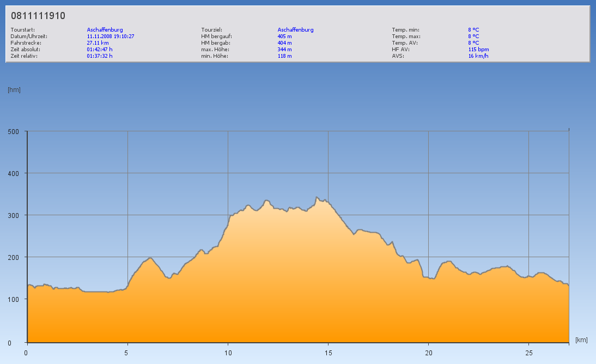Viewport: 596px width, 364px height.
Task: Click the Zeit relativ value 01:37:32 h
Action: (100, 56)
